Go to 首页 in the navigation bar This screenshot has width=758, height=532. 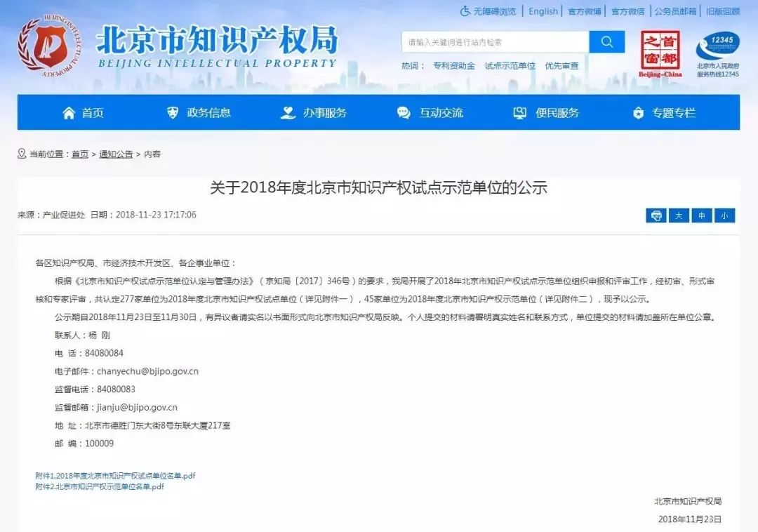click(x=84, y=113)
